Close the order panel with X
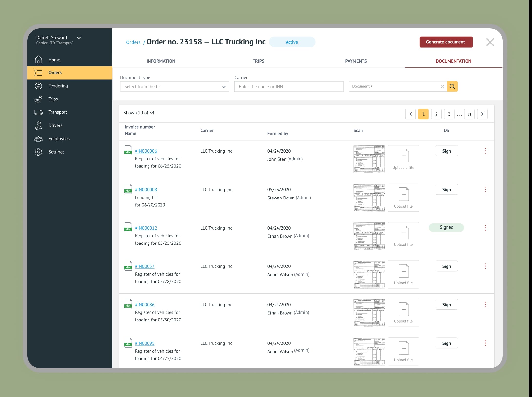 pyautogui.click(x=490, y=42)
